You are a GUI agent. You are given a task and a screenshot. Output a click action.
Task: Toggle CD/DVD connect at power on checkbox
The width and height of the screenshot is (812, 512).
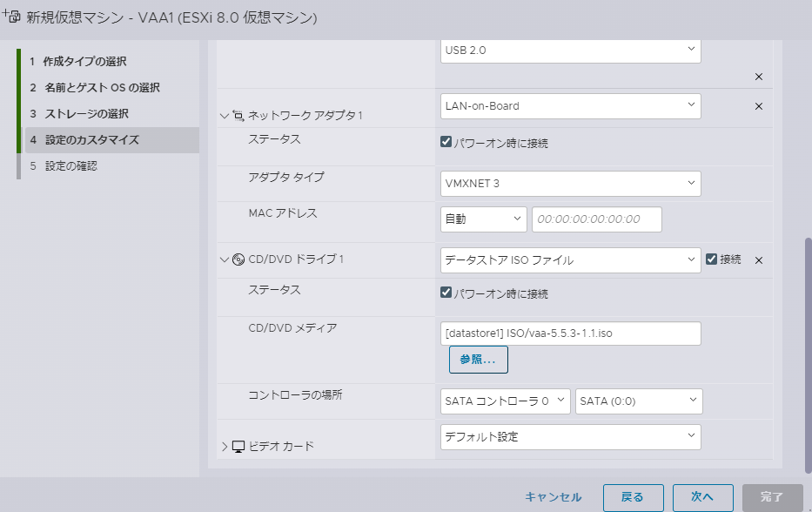pos(446,293)
